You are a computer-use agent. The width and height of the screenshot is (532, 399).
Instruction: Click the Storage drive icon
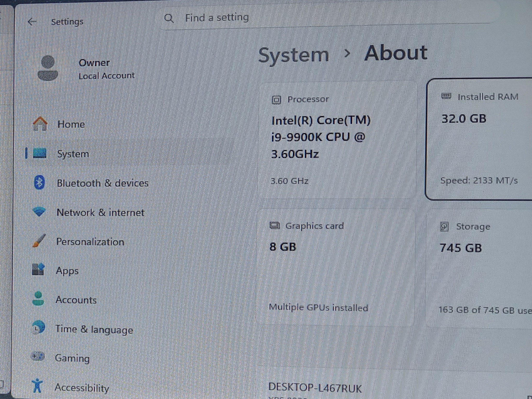pos(444,227)
